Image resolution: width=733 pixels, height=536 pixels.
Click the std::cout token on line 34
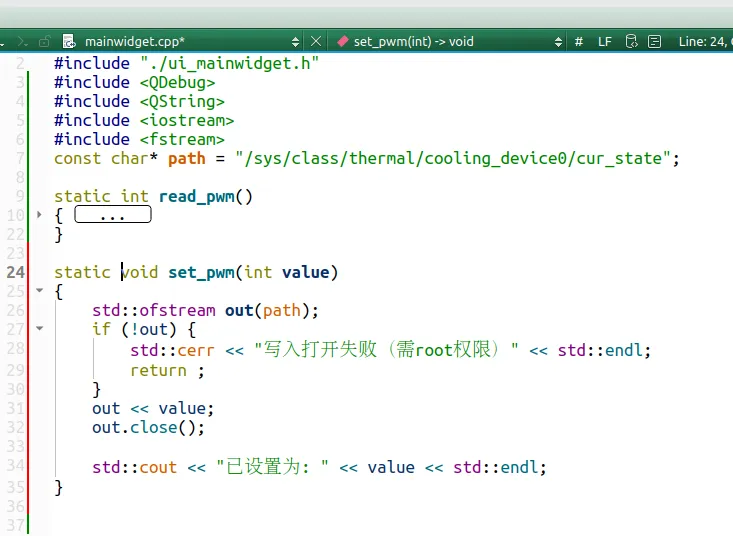tap(135, 467)
